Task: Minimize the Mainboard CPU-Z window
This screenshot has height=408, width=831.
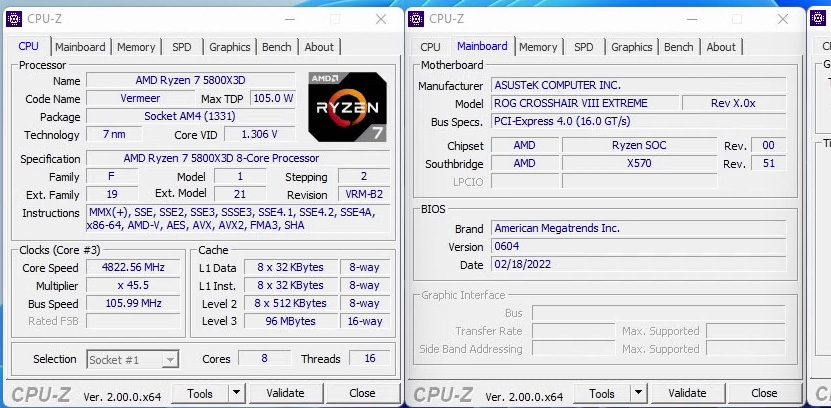Action: [692, 19]
